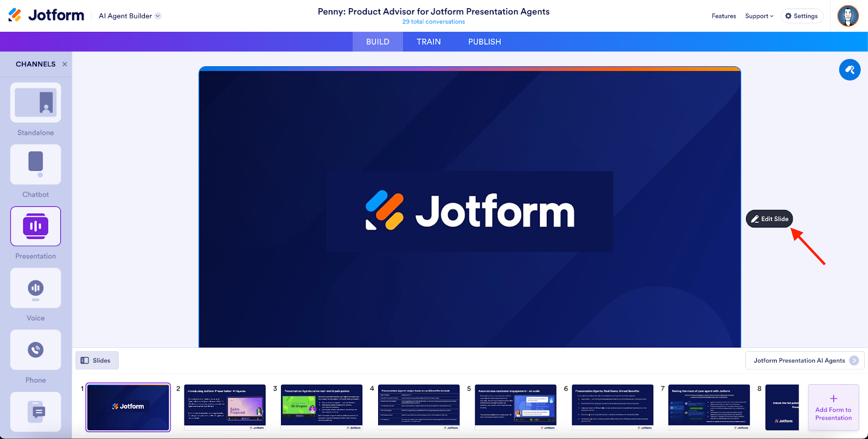Screen dimensions: 868x439
Task: Switch to the PUBLISH tab
Action: tap(484, 42)
